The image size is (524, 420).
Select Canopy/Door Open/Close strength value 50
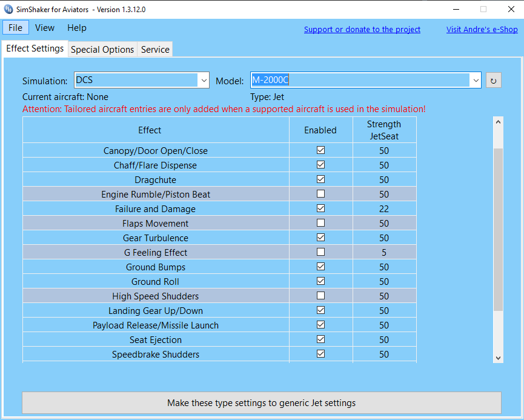384,151
